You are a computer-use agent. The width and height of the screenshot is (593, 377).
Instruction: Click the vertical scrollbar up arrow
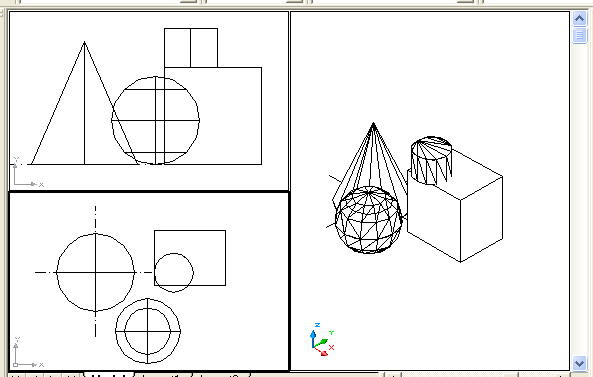[579, 19]
